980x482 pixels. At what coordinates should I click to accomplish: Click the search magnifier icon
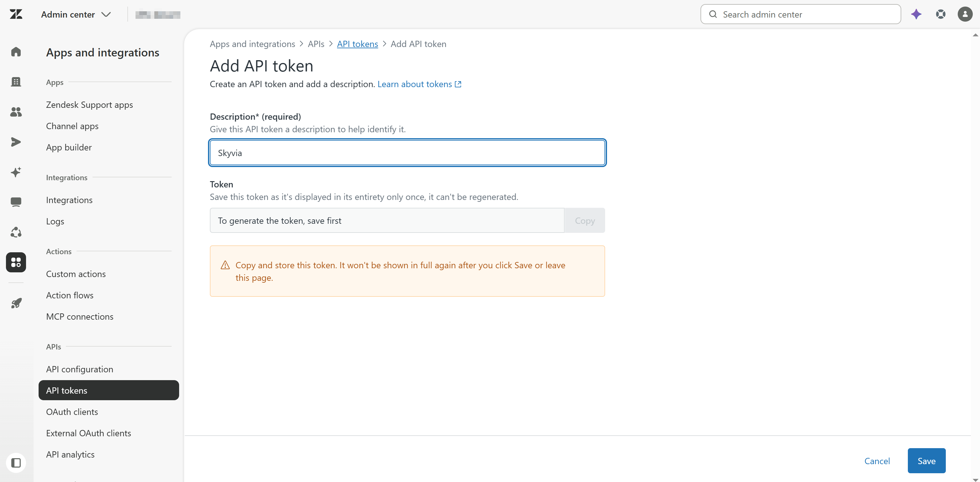pyautogui.click(x=713, y=14)
